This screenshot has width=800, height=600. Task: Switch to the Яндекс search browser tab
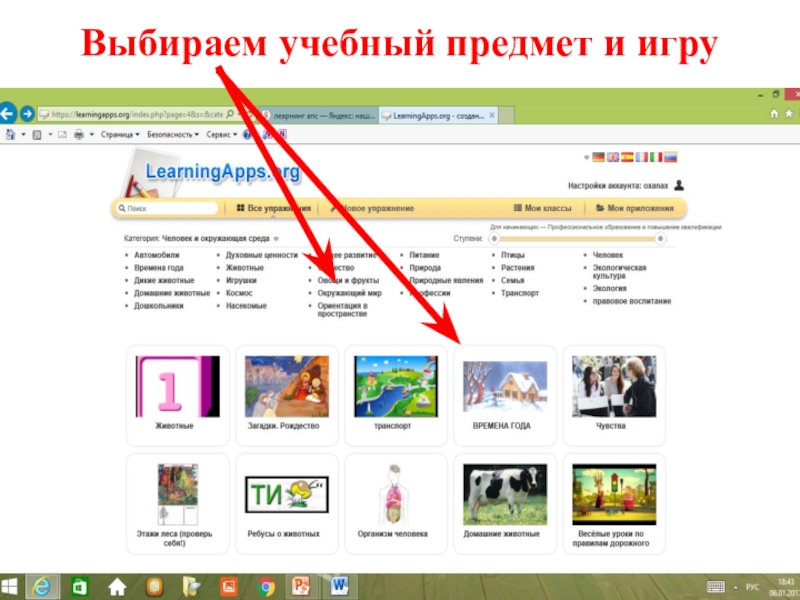coord(318,116)
